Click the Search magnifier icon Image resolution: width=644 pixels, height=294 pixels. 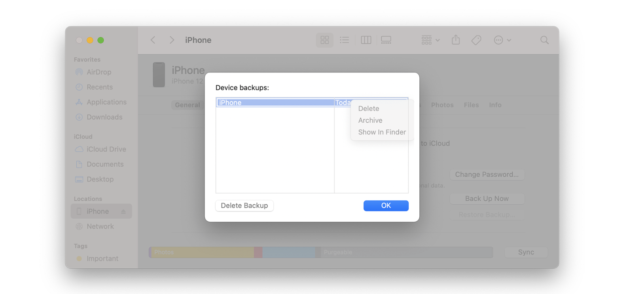pyautogui.click(x=544, y=40)
